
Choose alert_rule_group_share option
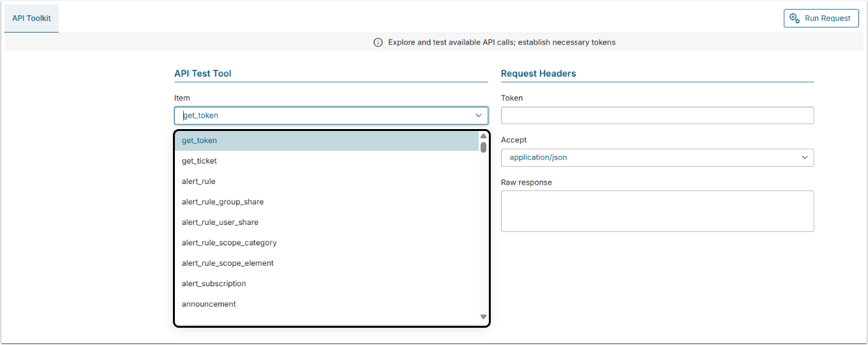(223, 202)
